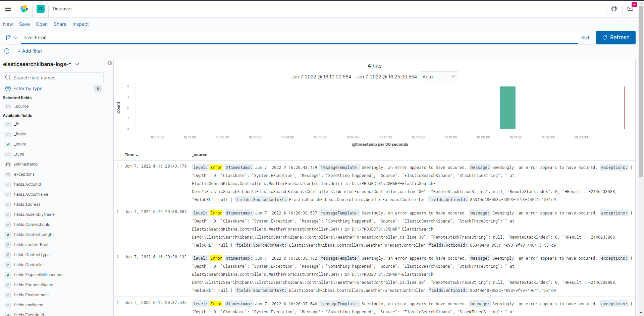This screenshot has width=644, height=316.
Task: Click the Add filter link
Action: point(30,51)
